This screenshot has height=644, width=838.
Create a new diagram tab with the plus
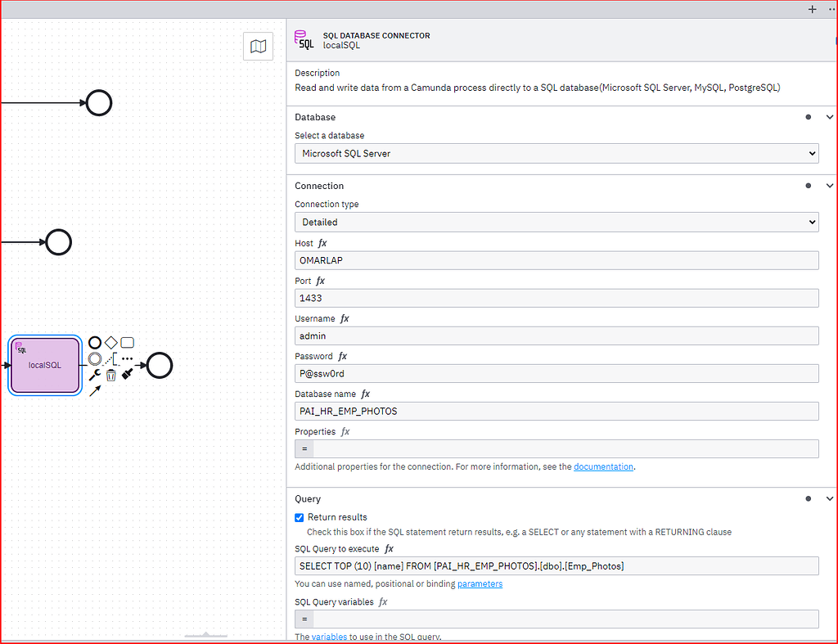coord(812,9)
